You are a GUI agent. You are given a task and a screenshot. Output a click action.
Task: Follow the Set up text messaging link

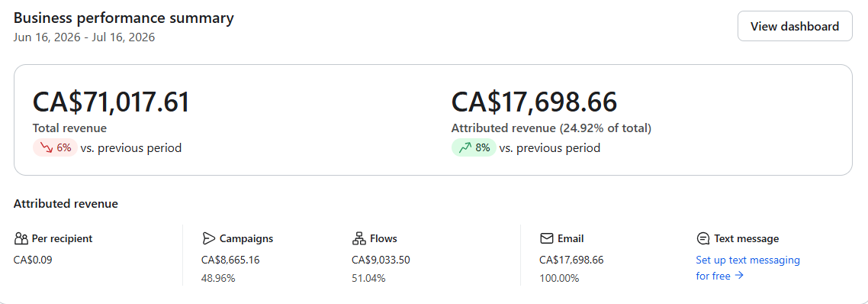coord(747,268)
